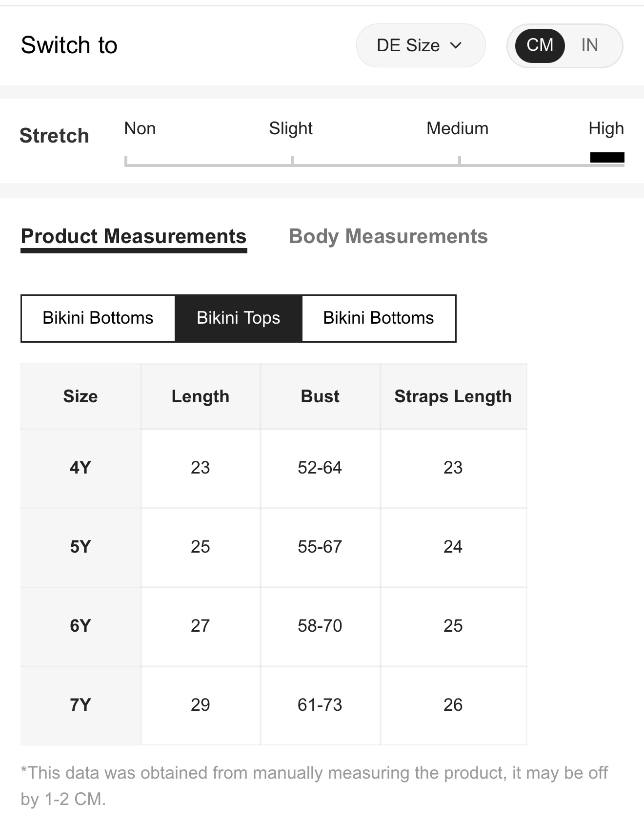Select the CM unit toggle
644x826 pixels.
540,45
